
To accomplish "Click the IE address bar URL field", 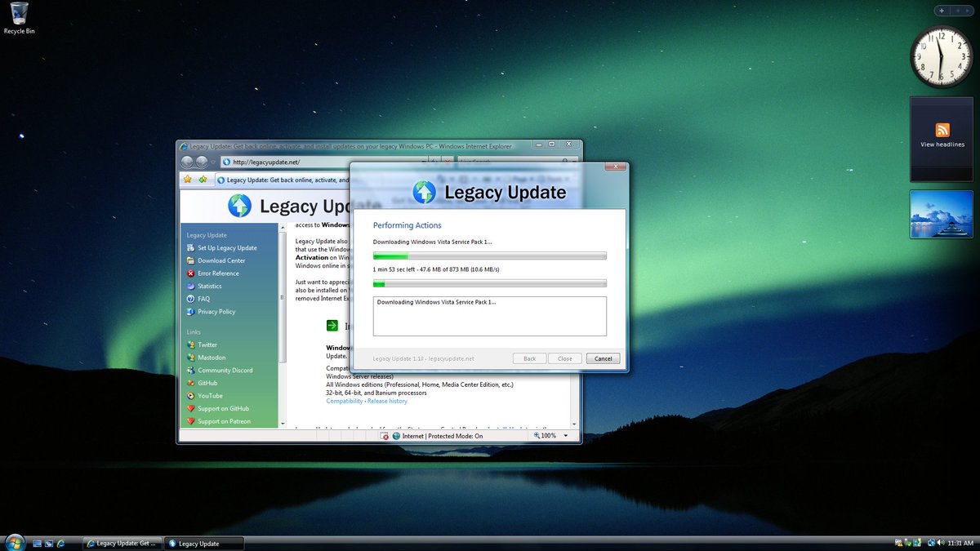I will [324, 162].
